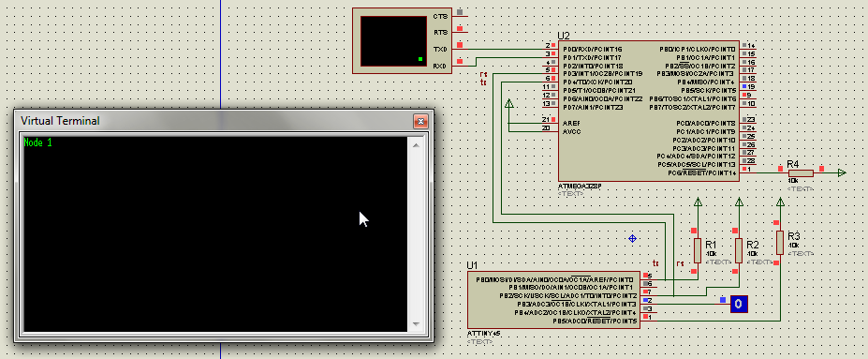Image resolution: width=868 pixels, height=359 pixels.
Task: Select the virtual terminal component screen on schematic
Action: [x=393, y=40]
